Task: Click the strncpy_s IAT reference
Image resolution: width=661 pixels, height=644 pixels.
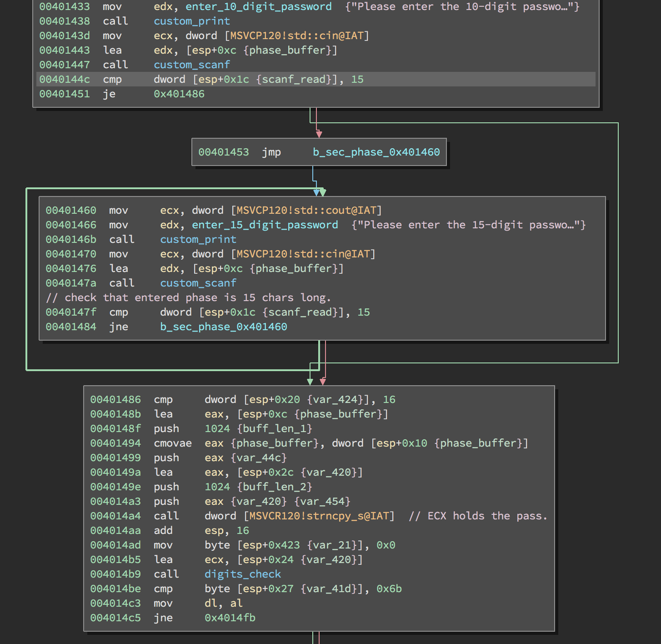Action: click(320, 516)
